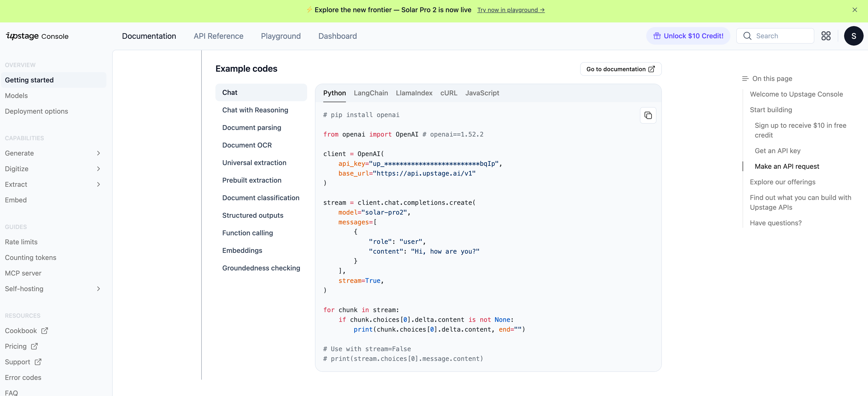Switch to the cURL code tab
The width and height of the screenshot is (868, 396).
448,93
